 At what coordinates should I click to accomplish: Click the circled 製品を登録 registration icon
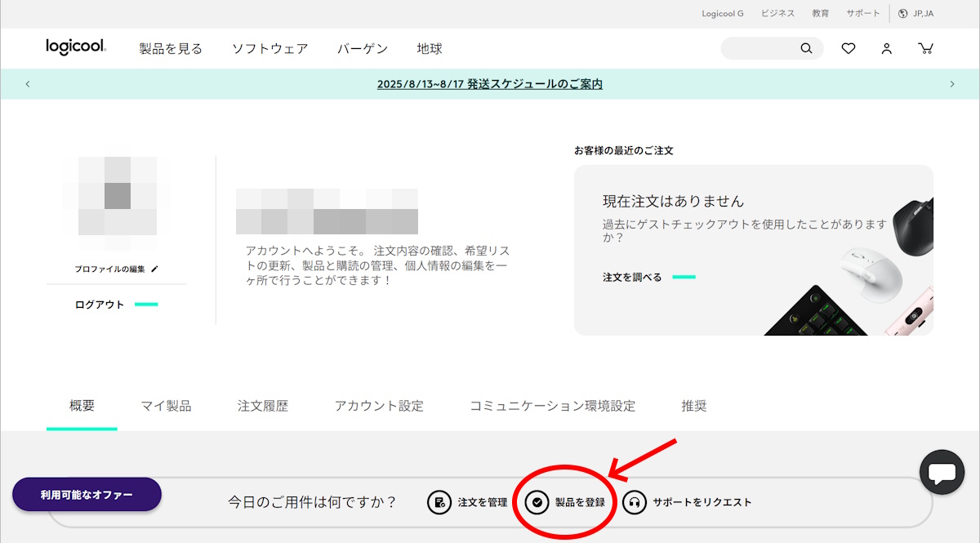[x=537, y=502]
